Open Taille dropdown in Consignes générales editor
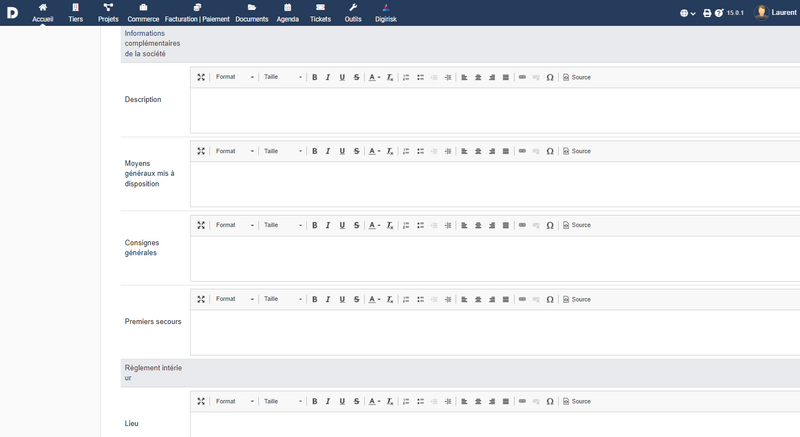The image size is (800, 437). click(x=283, y=225)
